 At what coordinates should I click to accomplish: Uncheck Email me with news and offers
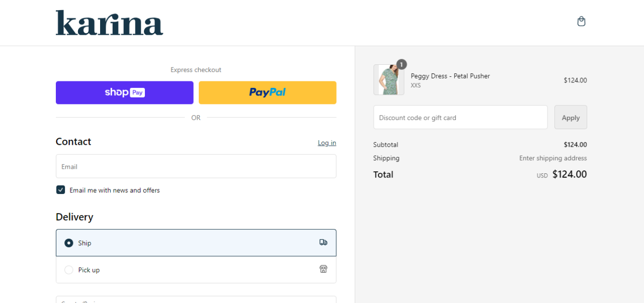point(61,190)
